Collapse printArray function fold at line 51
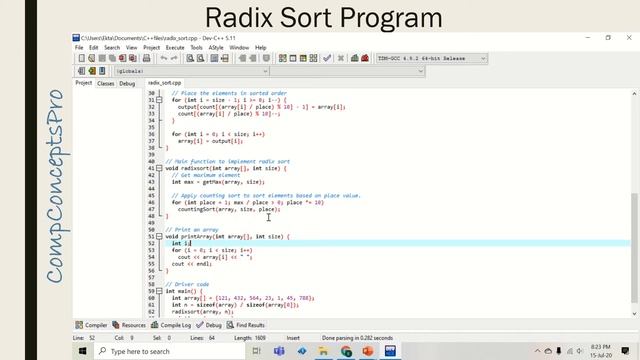Viewport: 640px width, 360px height. pos(159,236)
